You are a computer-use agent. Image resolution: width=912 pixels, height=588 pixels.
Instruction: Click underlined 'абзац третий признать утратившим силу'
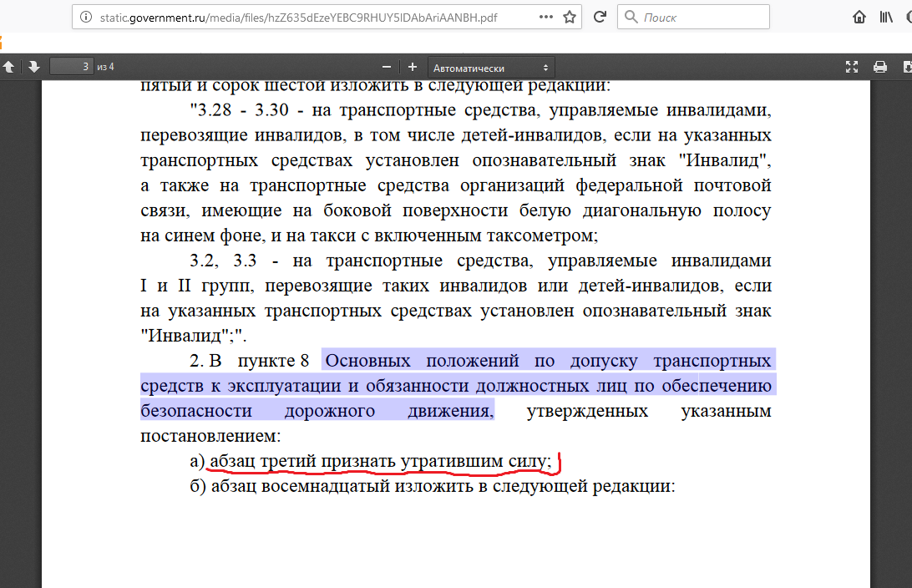point(380,460)
